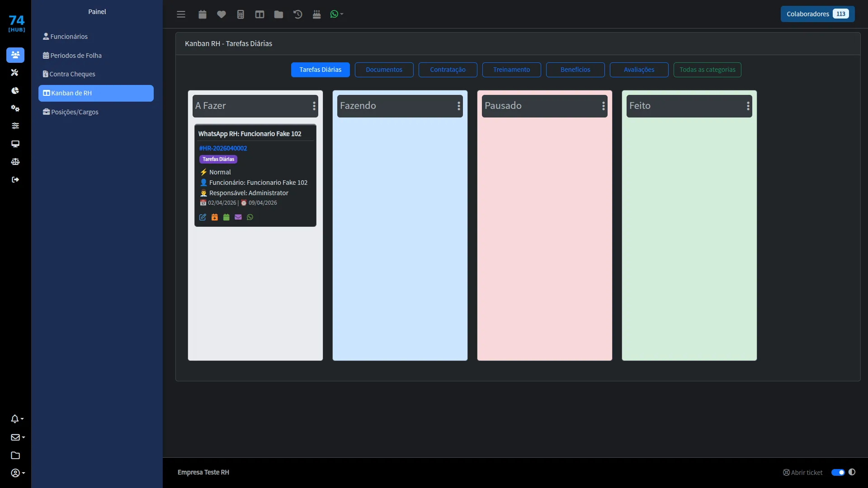The height and width of the screenshot is (488, 868).
Task: Expand the mail envelope dropdown
Action: (x=18, y=437)
